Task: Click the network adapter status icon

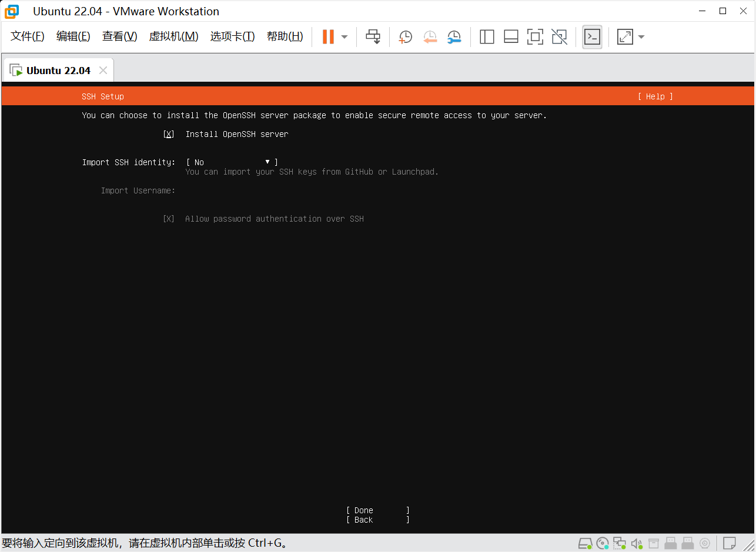Action: [620, 543]
